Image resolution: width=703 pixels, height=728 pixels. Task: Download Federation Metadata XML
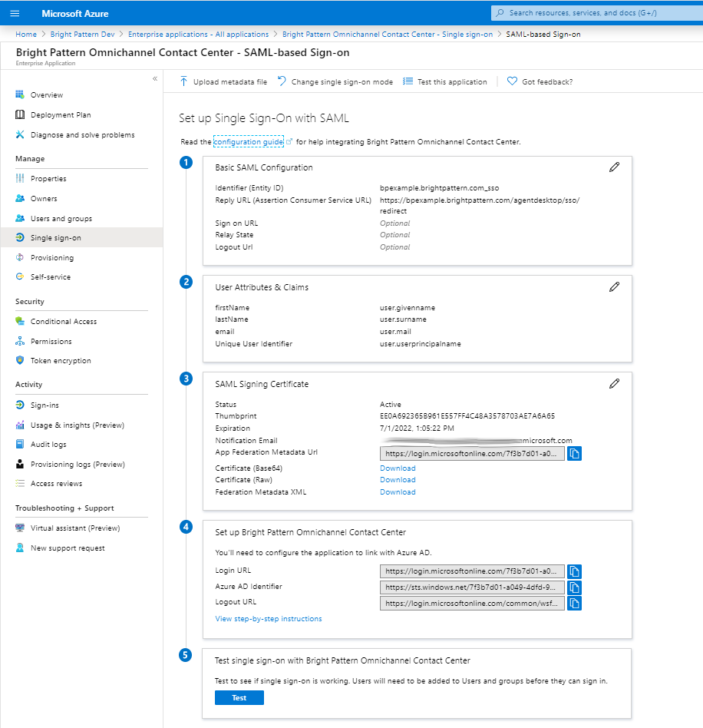click(x=398, y=491)
